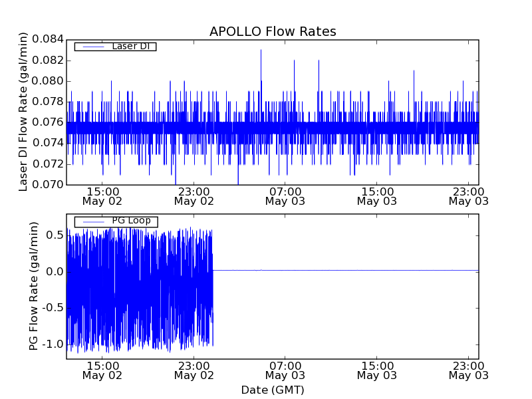
Task: Click the tallest Laser DI spike near 0.083
Action: [x=261, y=52]
